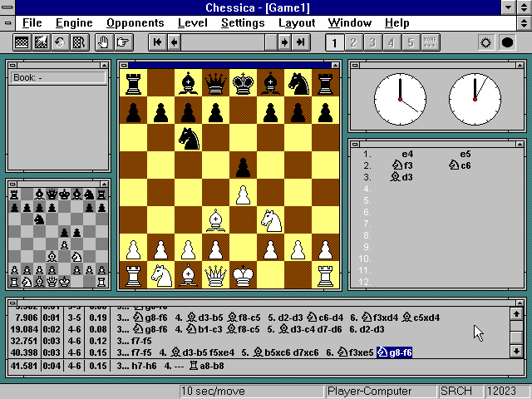This screenshot has width=532, height=399.
Task: Click the black circle side indicator icon
Action: point(507,42)
